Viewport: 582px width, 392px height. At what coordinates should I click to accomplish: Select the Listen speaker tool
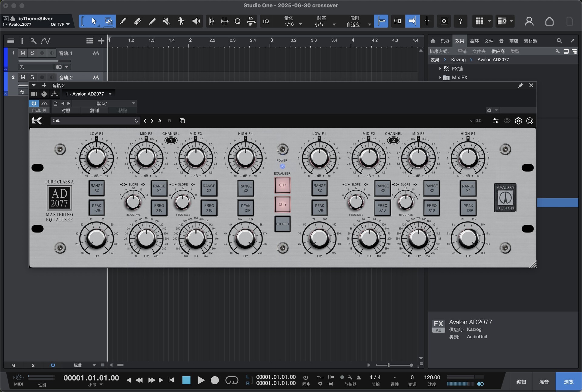(196, 21)
